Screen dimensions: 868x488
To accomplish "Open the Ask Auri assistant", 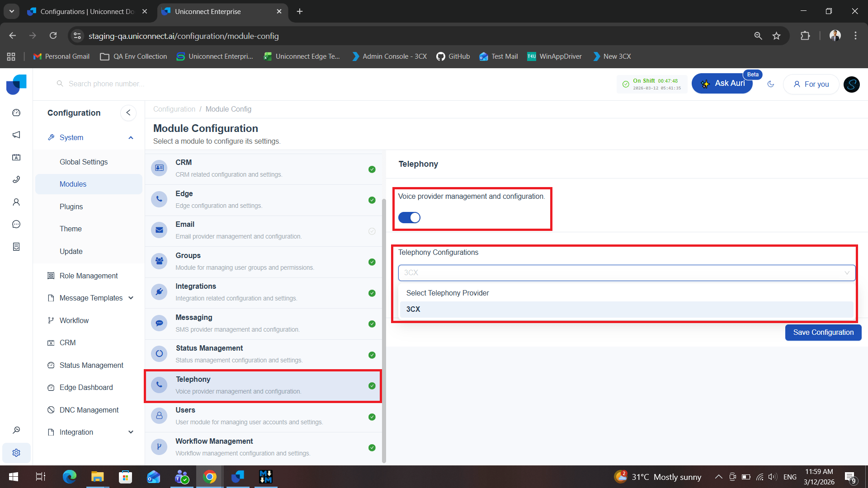I will pyautogui.click(x=722, y=84).
